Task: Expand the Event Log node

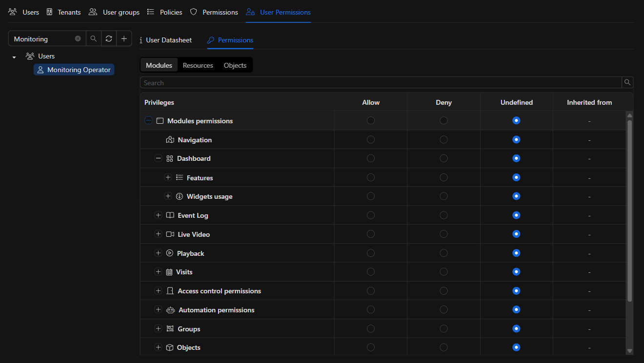Action: [x=158, y=215]
